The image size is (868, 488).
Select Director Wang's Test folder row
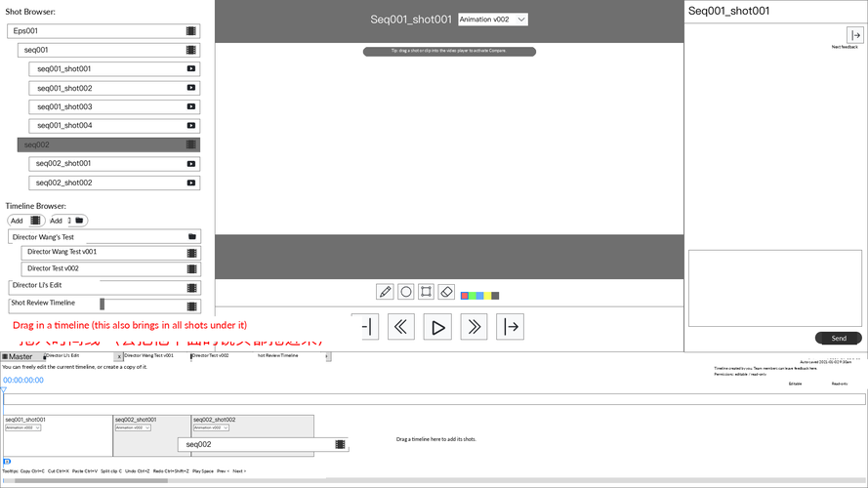[x=104, y=237]
